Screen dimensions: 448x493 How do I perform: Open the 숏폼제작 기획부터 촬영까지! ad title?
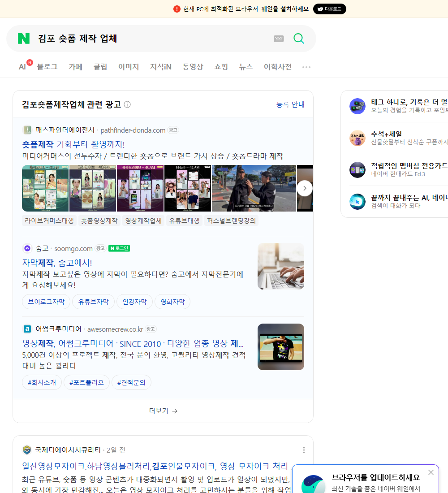tap(73, 144)
